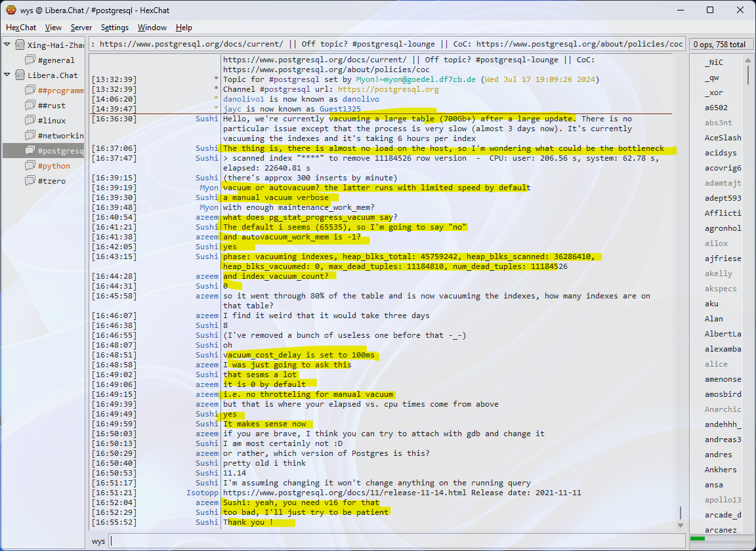This screenshot has width=756, height=551.
Task: Open the Window menu
Action: (152, 28)
